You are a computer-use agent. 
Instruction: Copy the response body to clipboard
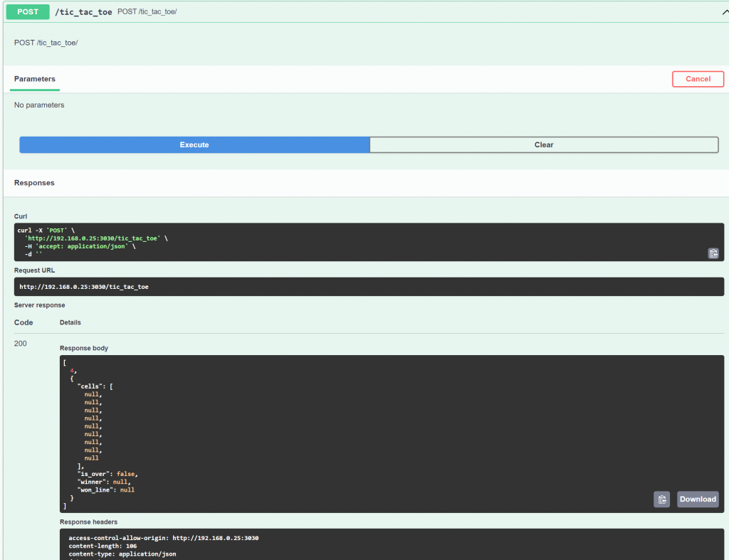[x=661, y=499]
